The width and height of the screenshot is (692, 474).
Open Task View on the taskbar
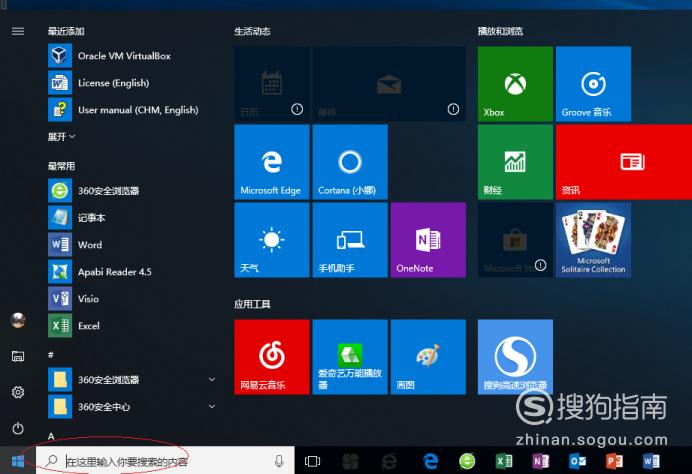pyautogui.click(x=312, y=462)
